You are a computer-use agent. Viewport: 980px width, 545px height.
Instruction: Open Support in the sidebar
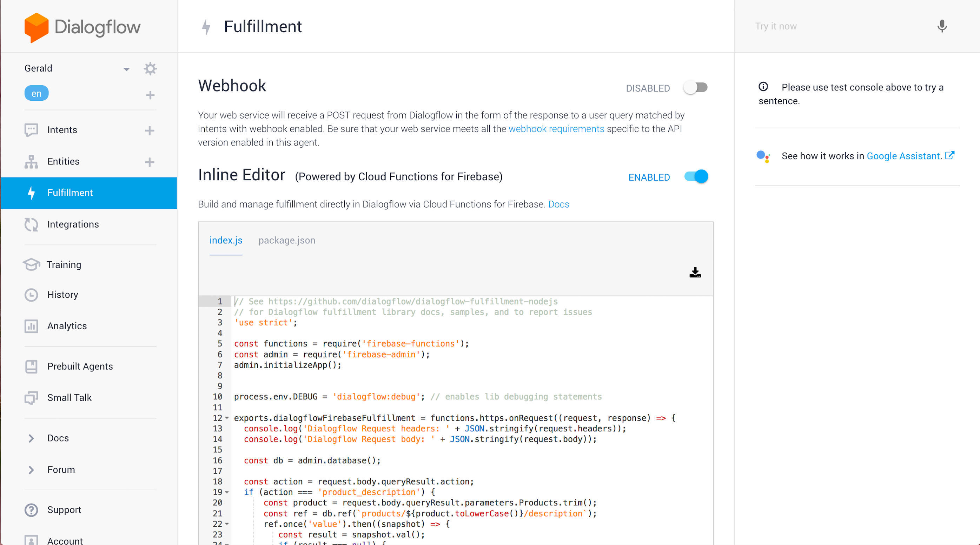click(64, 510)
